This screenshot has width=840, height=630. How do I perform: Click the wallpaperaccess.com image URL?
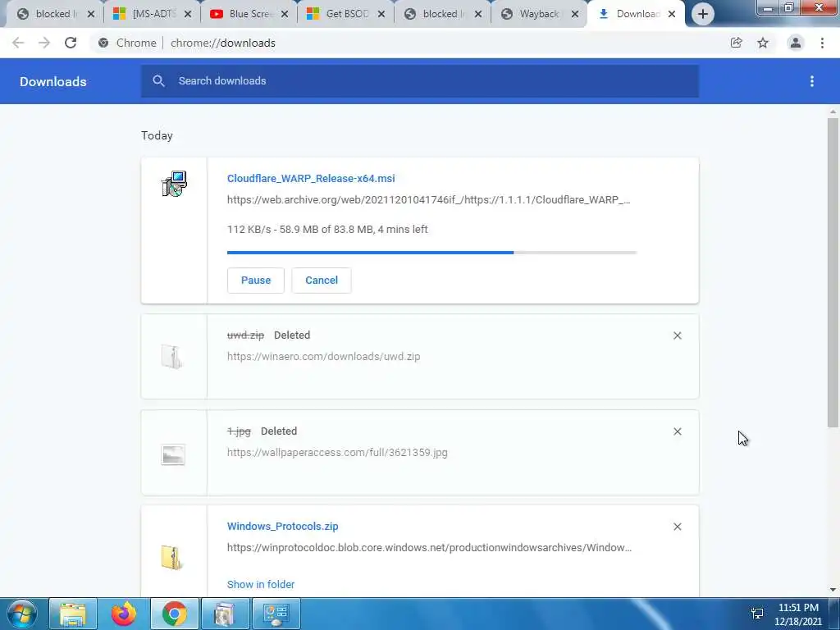pyautogui.click(x=337, y=452)
